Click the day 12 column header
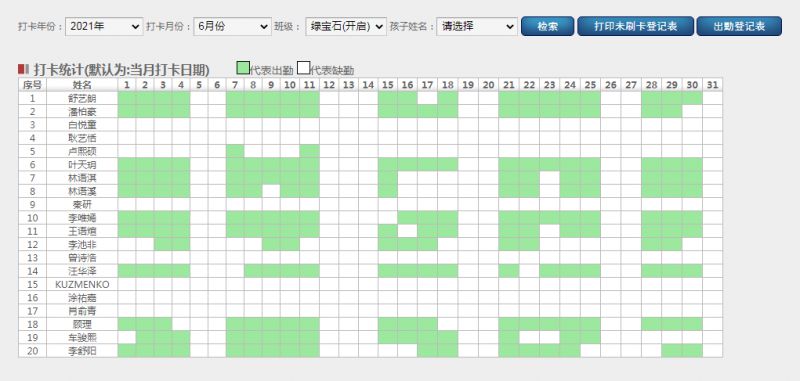This screenshot has width=800, height=381. click(x=329, y=85)
